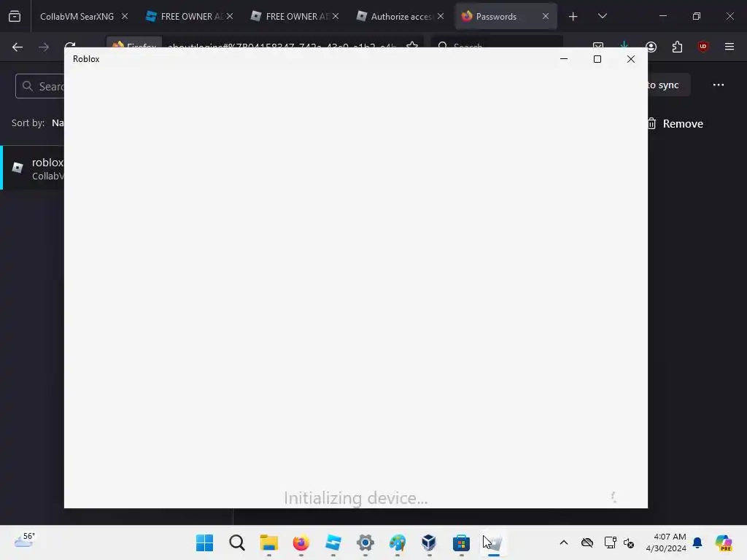Open muted volume tray icon
Viewport: 747px width, 560px height.
629,542
